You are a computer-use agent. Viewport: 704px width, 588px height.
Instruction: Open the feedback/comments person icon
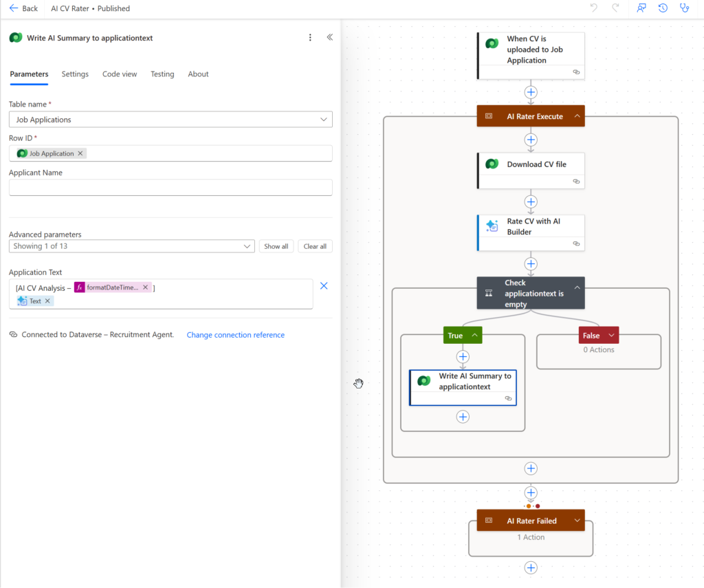pos(641,8)
